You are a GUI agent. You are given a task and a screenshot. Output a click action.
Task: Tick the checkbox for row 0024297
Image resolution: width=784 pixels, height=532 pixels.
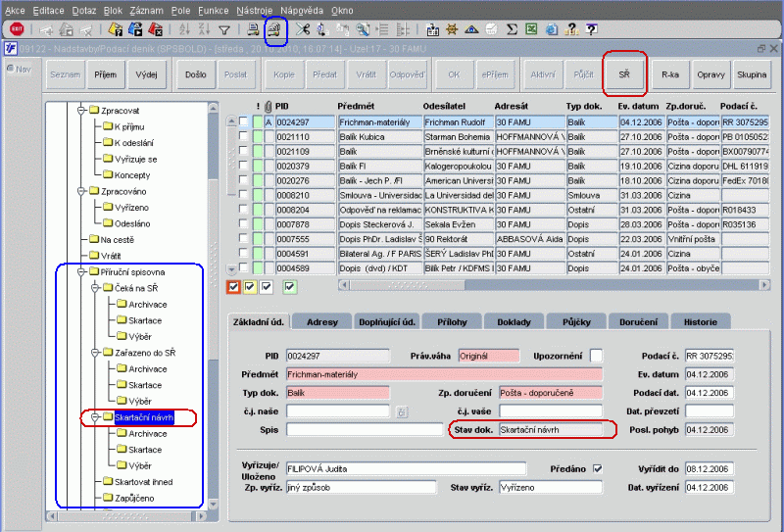(x=243, y=121)
